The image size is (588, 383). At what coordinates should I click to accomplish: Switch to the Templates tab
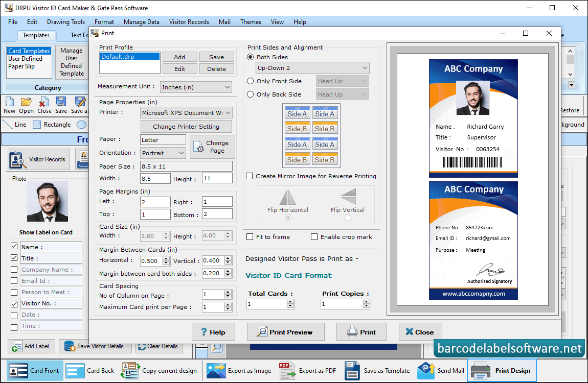click(36, 35)
